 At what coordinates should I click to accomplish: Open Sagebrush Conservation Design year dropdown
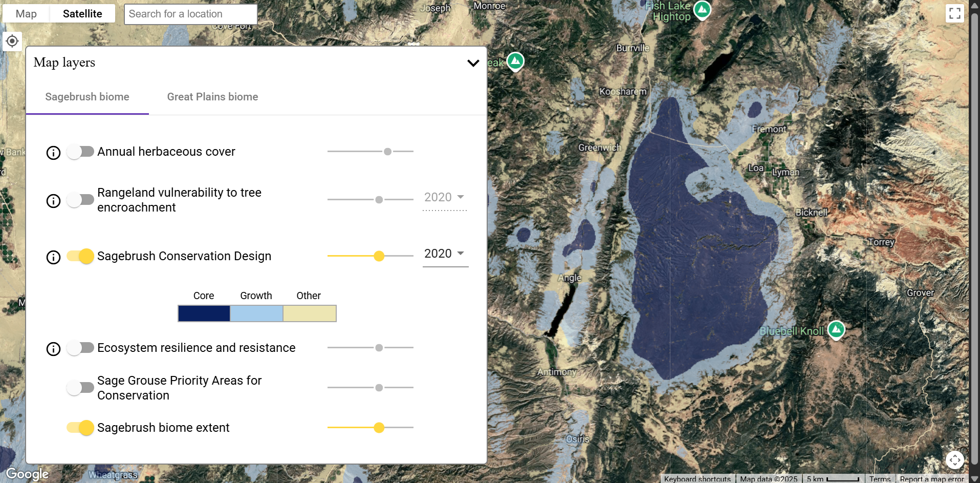[x=445, y=254]
